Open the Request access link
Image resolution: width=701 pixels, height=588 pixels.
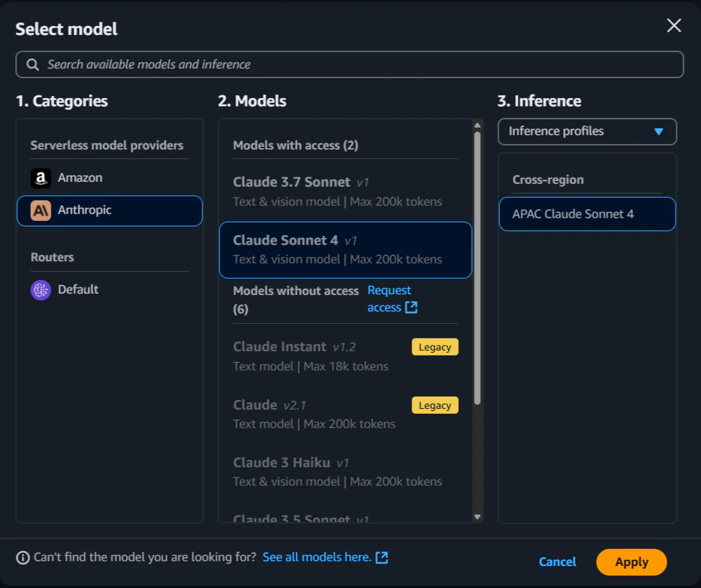point(392,298)
